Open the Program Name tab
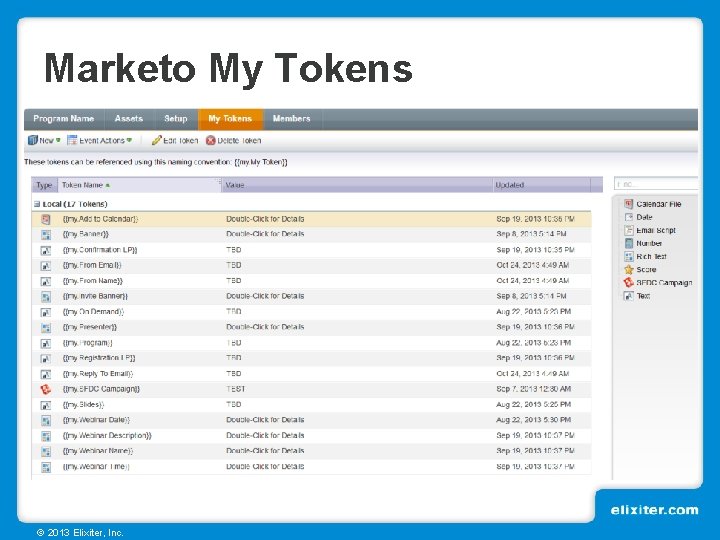 click(64, 119)
